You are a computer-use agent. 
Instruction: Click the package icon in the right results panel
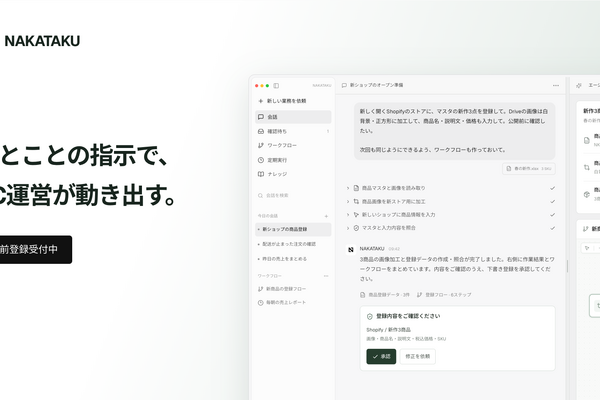coord(587,194)
